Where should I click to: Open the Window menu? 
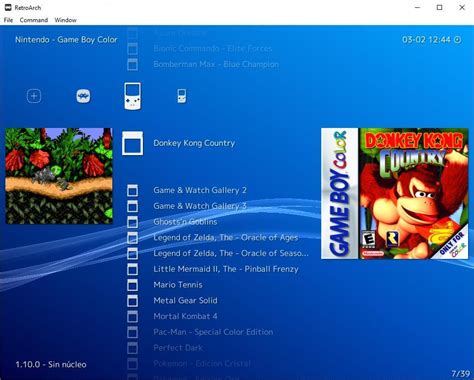pos(65,20)
